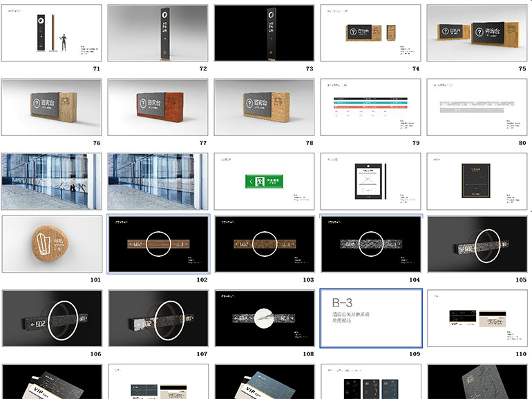This screenshot has height=399, width=532.
Task: Select slide 75 showing two desk sign renders
Action: point(477,33)
